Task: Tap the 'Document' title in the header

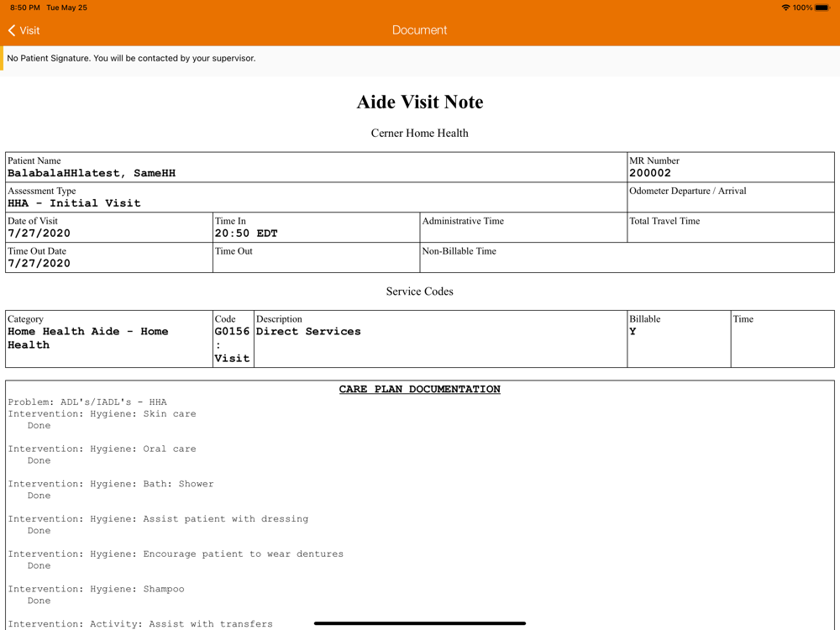Action: pyautogui.click(x=419, y=30)
